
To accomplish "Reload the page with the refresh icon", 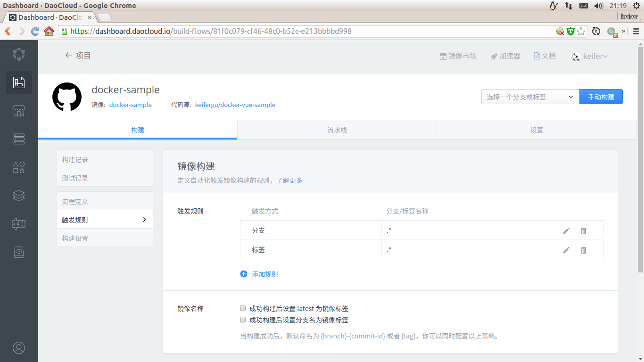I will pyautogui.click(x=35, y=32).
